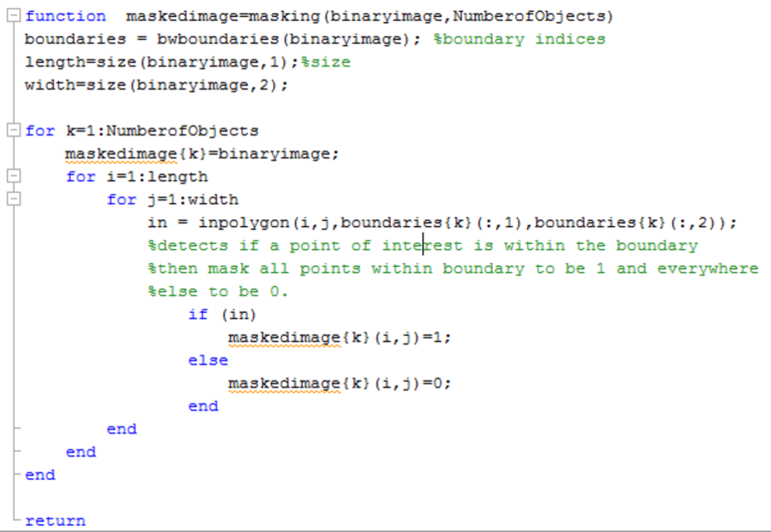The height and width of the screenshot is (532, 771).
Task: Click the final return statement
Action: tap(55, 520)
